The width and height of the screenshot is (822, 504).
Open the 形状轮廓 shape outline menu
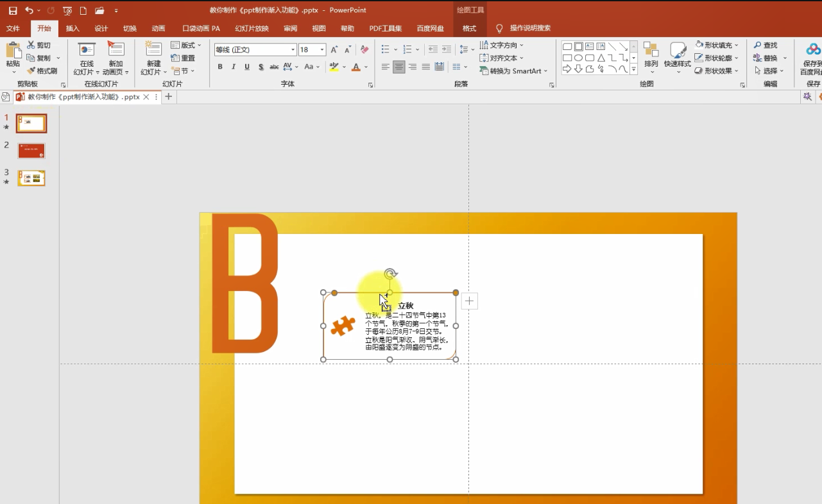click(717, 58)
